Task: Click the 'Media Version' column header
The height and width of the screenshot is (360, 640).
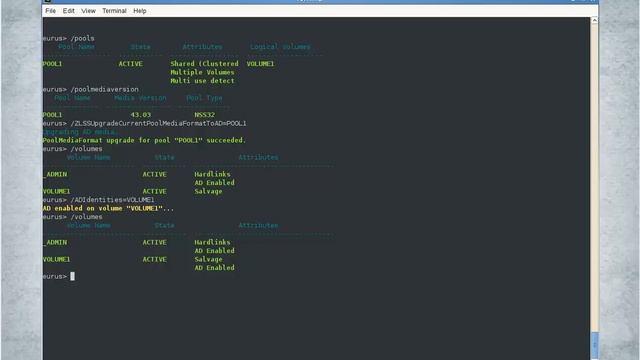Action: click(140, 98)
